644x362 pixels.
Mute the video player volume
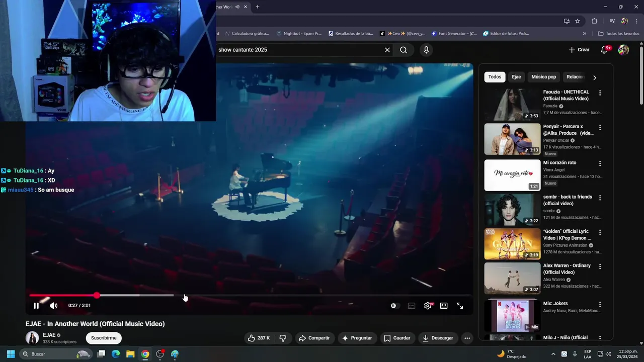point(54,306)
